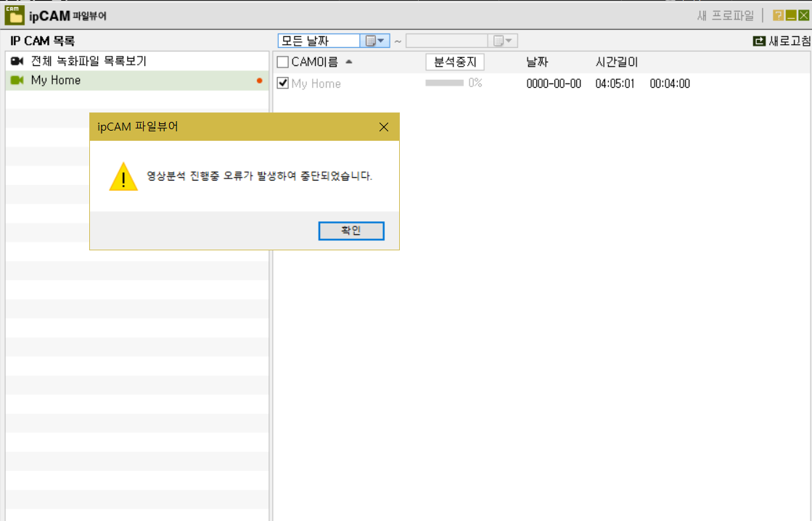This screenshot has height=521, width=812.
Task: Click the 확인 button
Action: pos(351,231)
